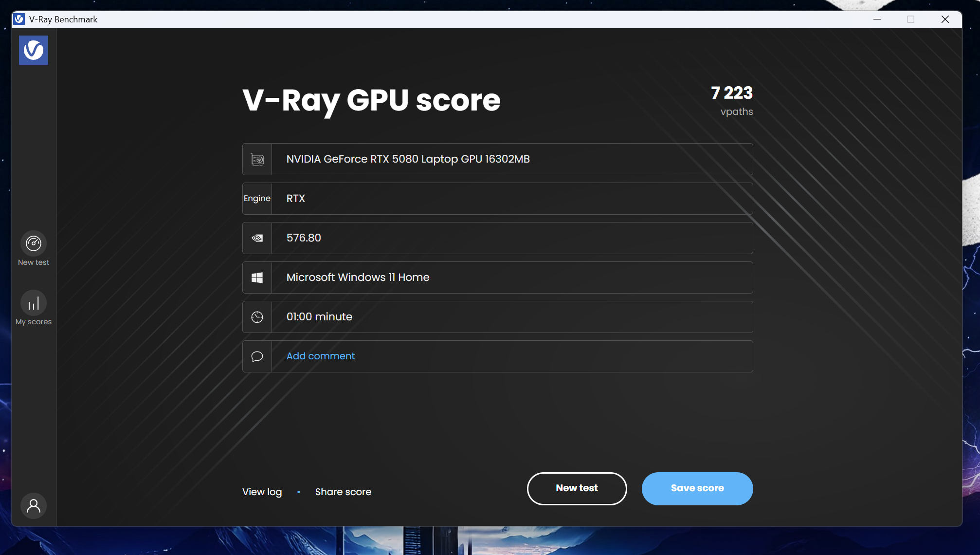
Task: Click Microsoft Windows 11 Home text
Action: click(358, 277)
